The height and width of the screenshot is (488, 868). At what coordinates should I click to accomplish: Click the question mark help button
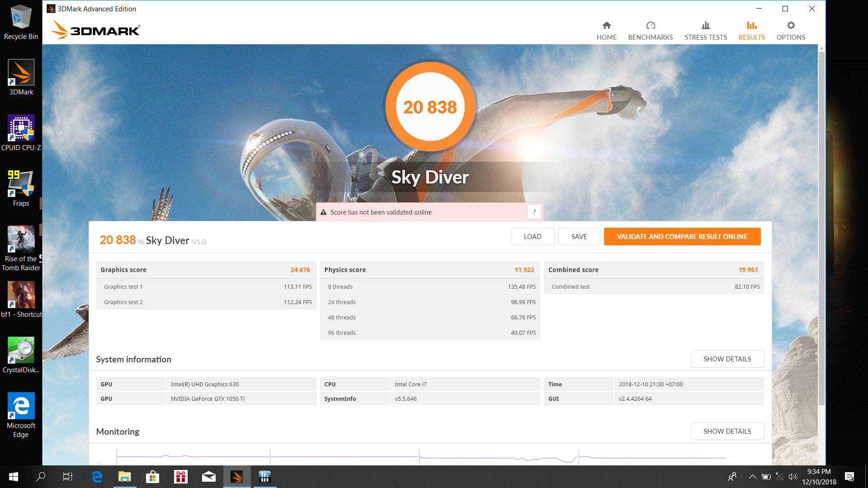tap(534, 212)
